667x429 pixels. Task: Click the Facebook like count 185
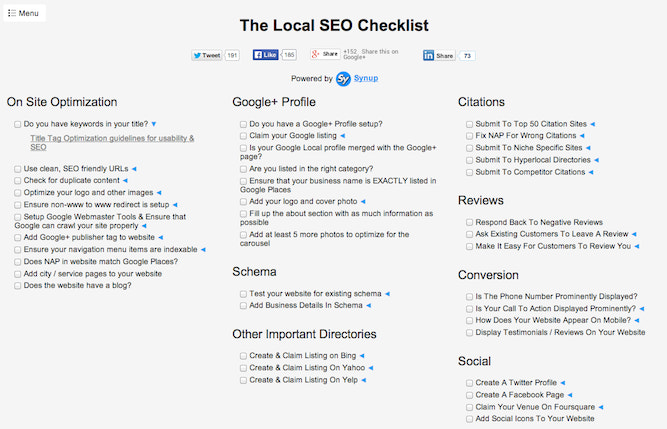point(289,55)
